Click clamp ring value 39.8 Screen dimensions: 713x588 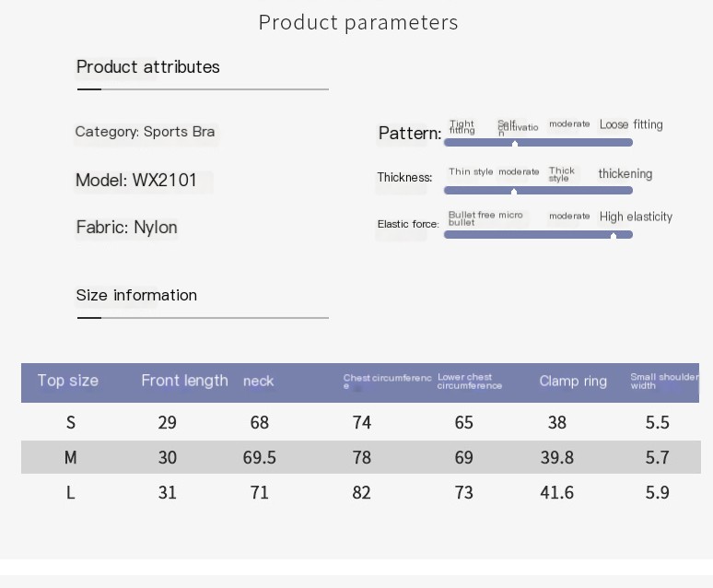click(x=557, y=457)
